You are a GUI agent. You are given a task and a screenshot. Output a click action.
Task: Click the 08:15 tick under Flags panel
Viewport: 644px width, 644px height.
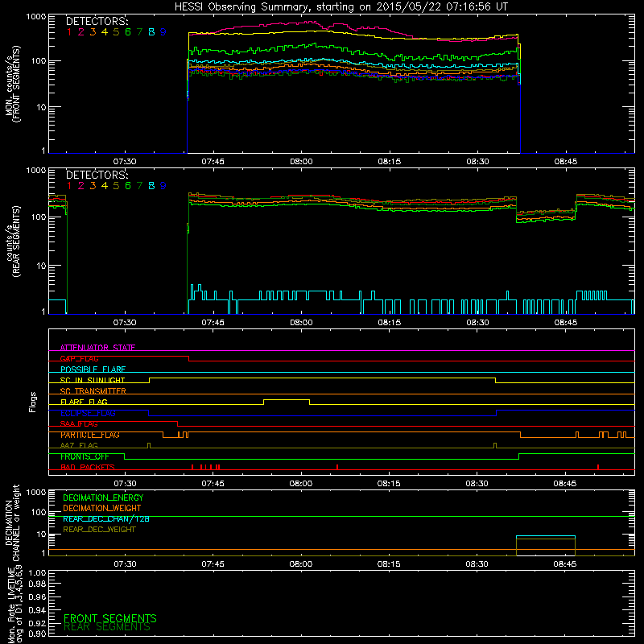[x=389, y=484]
